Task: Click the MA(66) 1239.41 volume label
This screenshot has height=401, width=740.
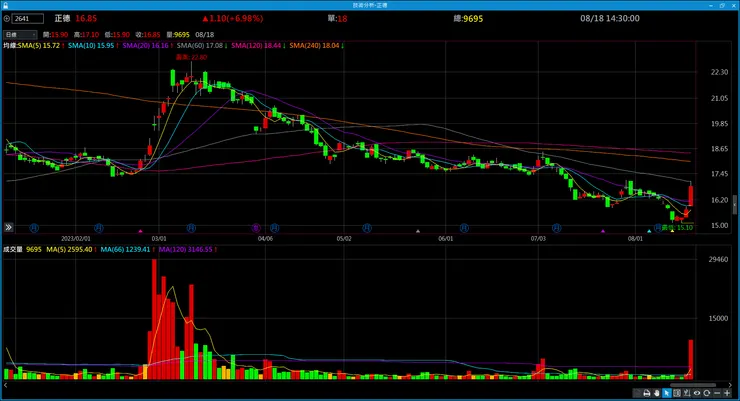Action: point(125,250)
